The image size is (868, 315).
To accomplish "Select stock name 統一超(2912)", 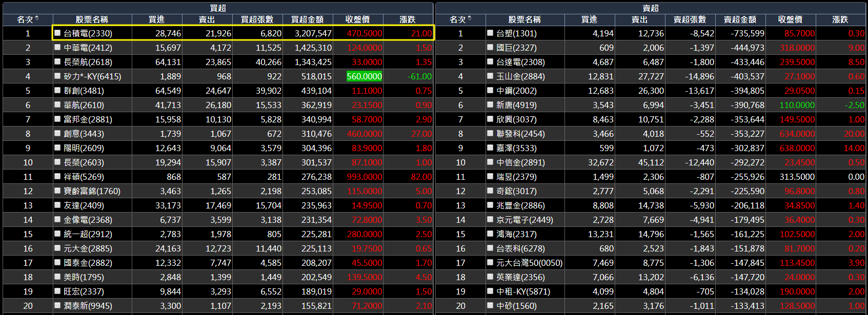I will click(x=88, y=234).
